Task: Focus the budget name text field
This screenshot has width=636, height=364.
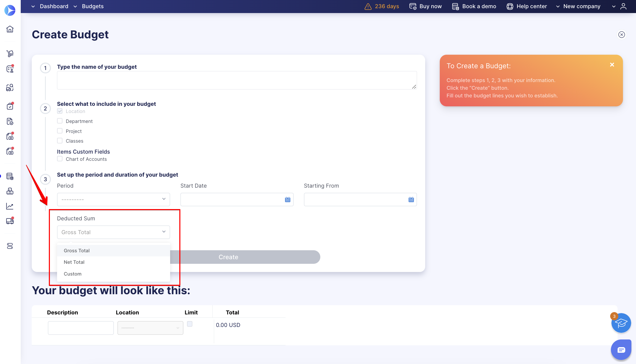Action: 237,80
